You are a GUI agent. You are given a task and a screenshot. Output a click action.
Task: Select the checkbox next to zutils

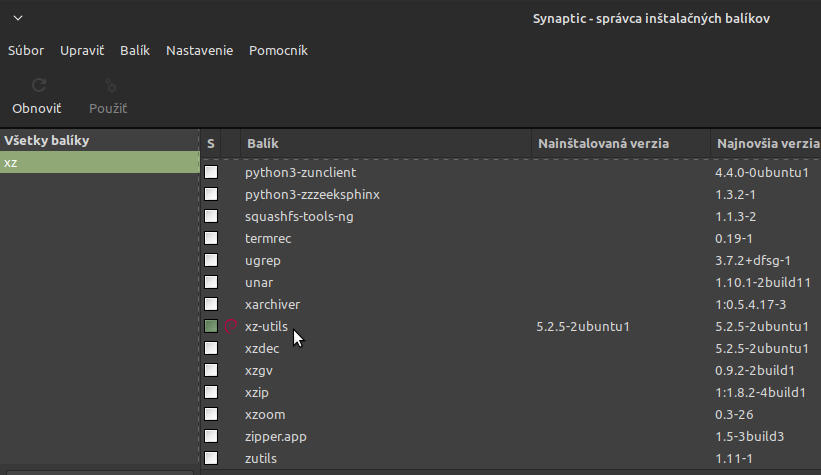[x=211, y=458]
